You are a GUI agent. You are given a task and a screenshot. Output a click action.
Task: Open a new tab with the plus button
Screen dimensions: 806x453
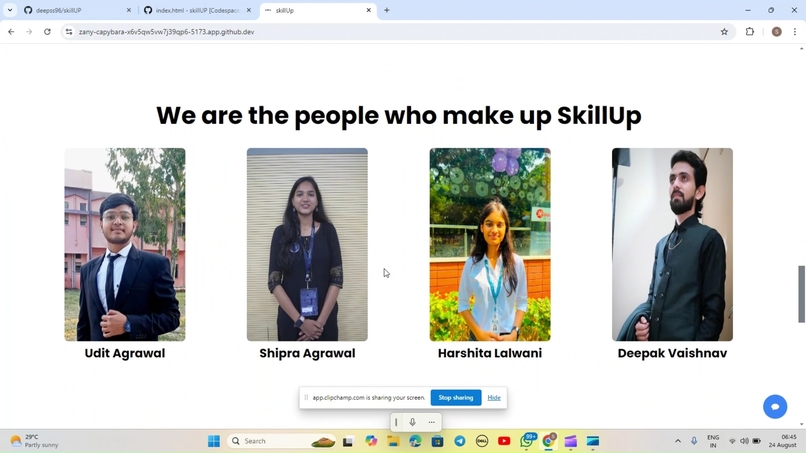pos(387,10)
